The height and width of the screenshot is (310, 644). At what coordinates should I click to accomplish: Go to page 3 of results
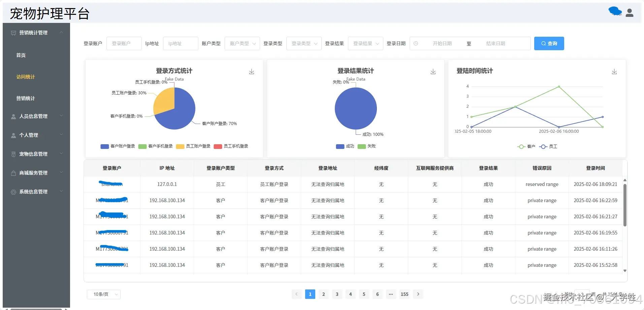(x=337, y=294)
